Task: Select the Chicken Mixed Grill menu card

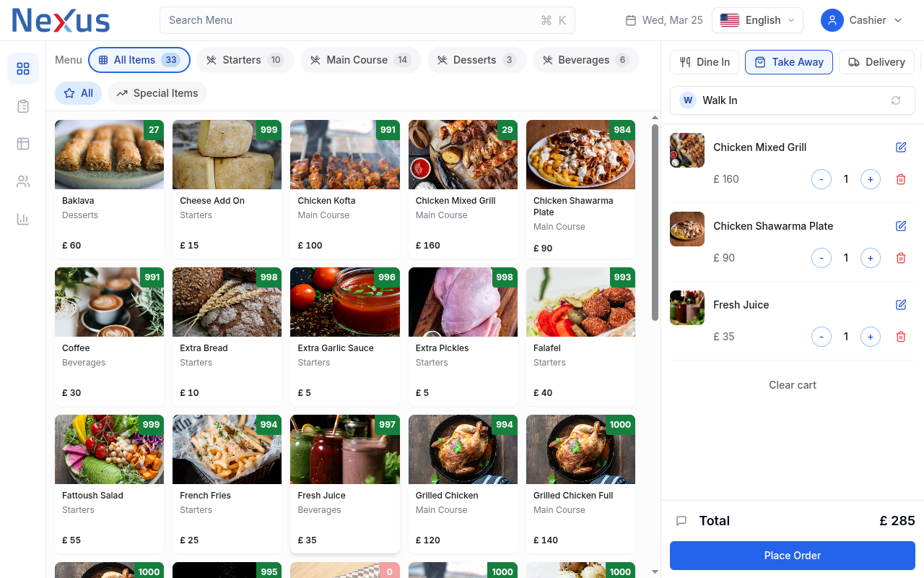Action: pyautogui.click(x=463, y=189)
